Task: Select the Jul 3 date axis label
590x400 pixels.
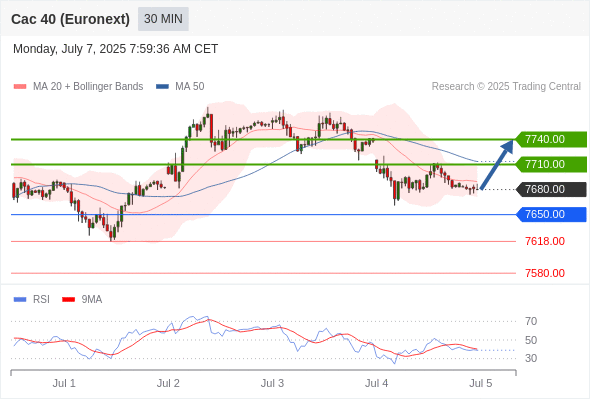Action: click(x=272, y=383)
